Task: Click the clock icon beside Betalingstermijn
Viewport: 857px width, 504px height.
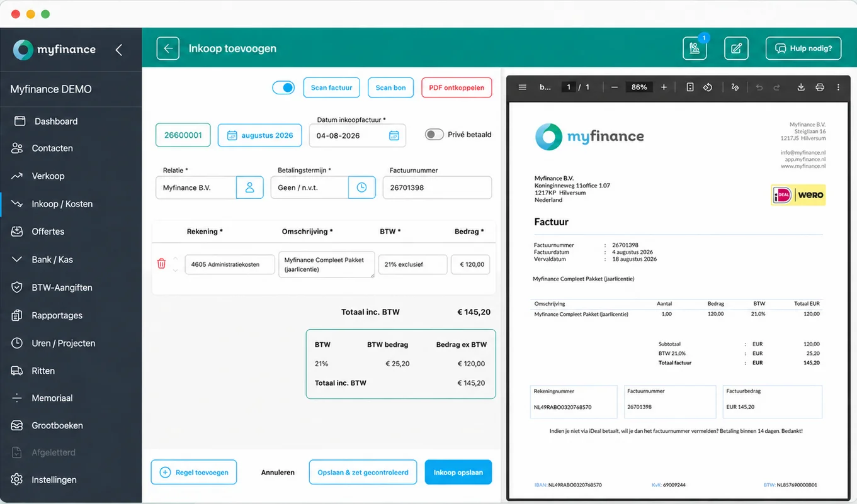Action: click(361, 188)
